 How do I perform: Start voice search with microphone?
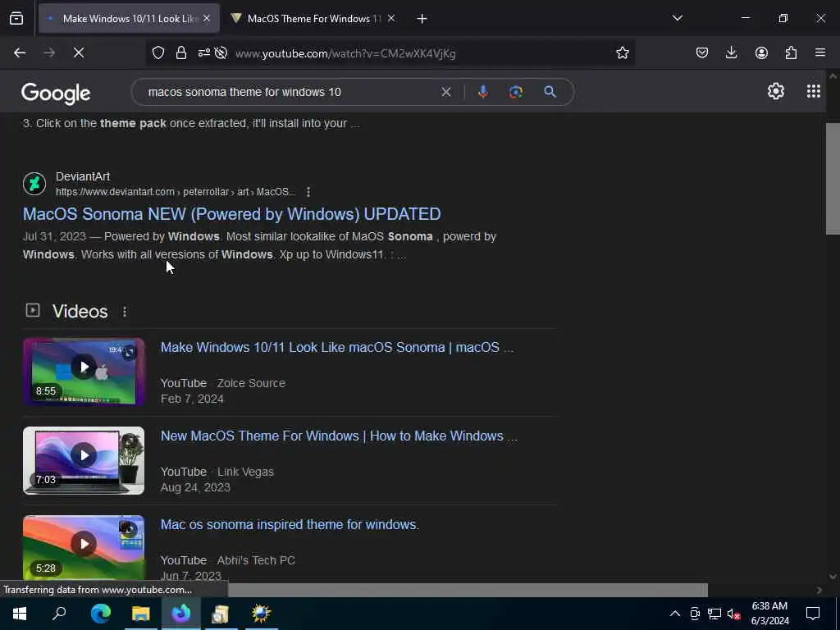pyautogui.click(x=482, y=92)
